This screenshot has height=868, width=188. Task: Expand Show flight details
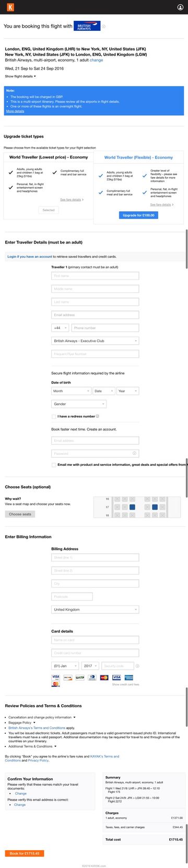(x=20, y=76)
